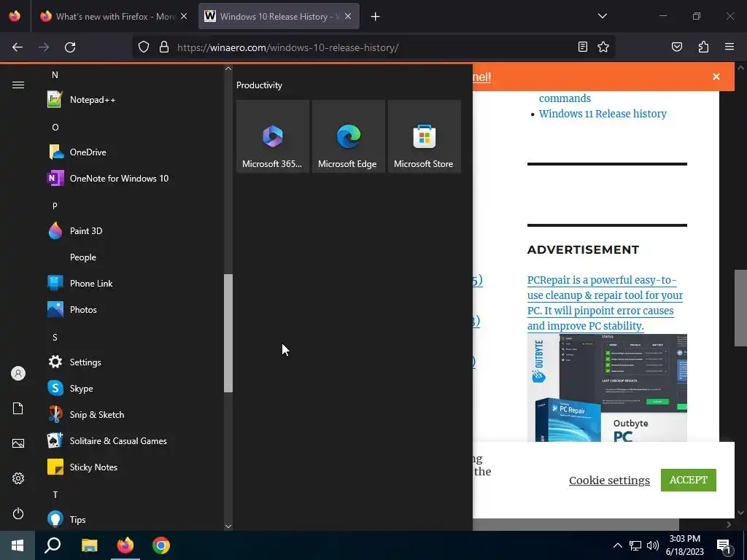Open the Microsoft 365 tile
The image size is (747, 560).
pos(273,136)
